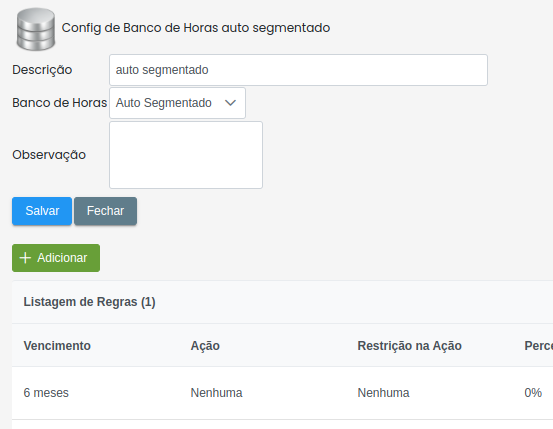Click the Ação column header
Viewport: 553px width, 429px height.
pos(205,346)
